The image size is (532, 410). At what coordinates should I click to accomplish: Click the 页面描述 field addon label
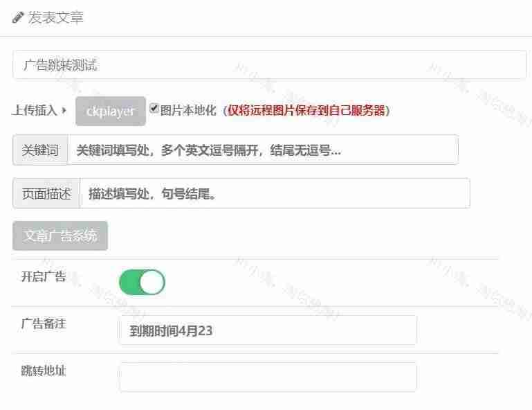pos(46,193)
